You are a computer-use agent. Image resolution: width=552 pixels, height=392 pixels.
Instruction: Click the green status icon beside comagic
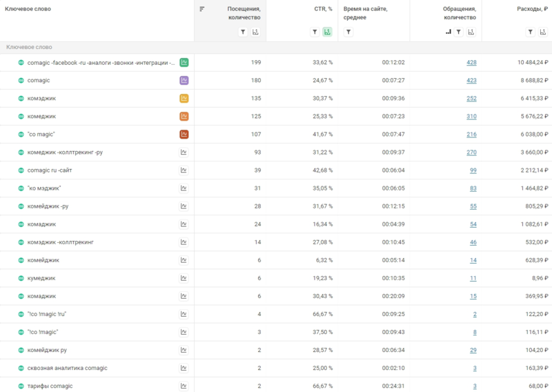click(21, 80)
